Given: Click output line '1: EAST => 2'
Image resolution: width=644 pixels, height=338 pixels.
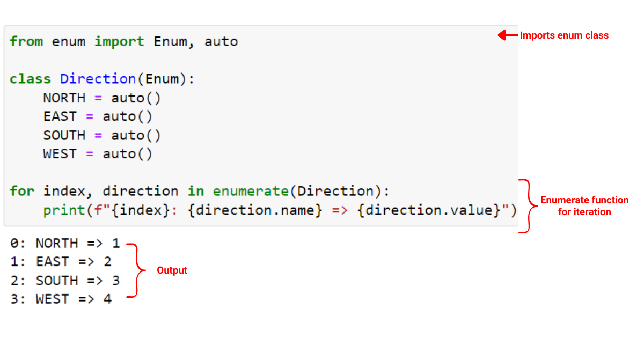Looking at the screenshot, I should (x=61, y=262).
